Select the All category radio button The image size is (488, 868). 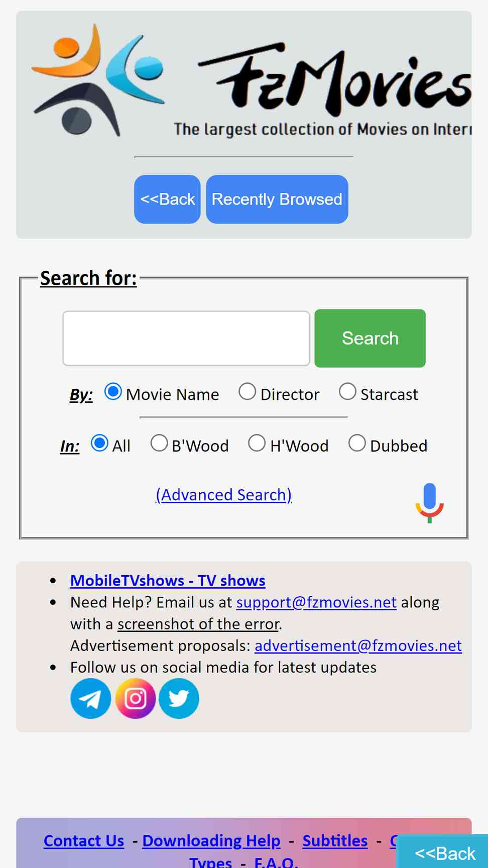click(x=99, y=443)
